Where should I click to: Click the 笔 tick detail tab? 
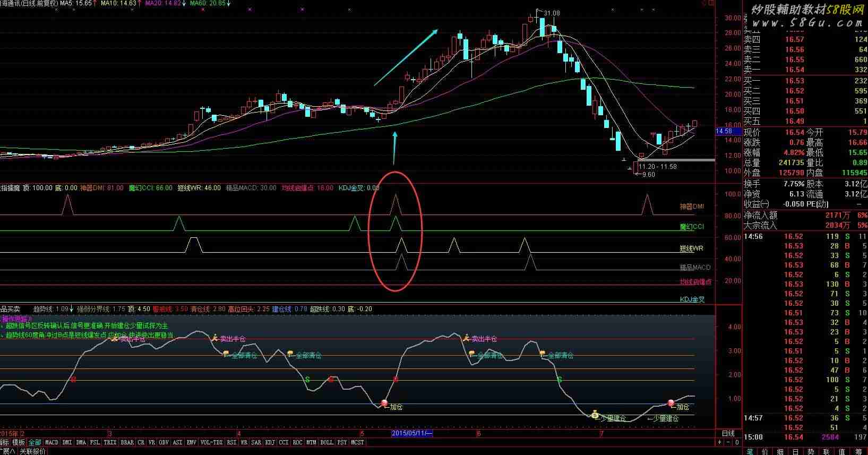coord(750,451)
